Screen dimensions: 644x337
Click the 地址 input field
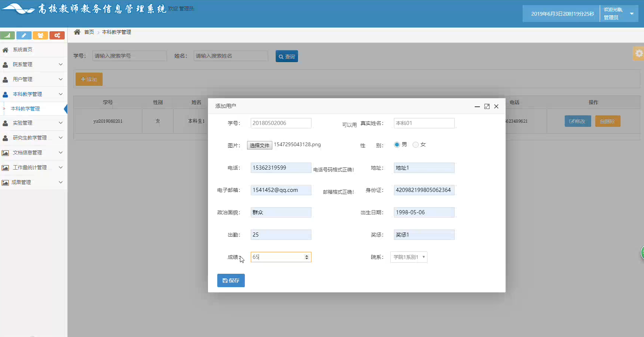tap(424, 168)
